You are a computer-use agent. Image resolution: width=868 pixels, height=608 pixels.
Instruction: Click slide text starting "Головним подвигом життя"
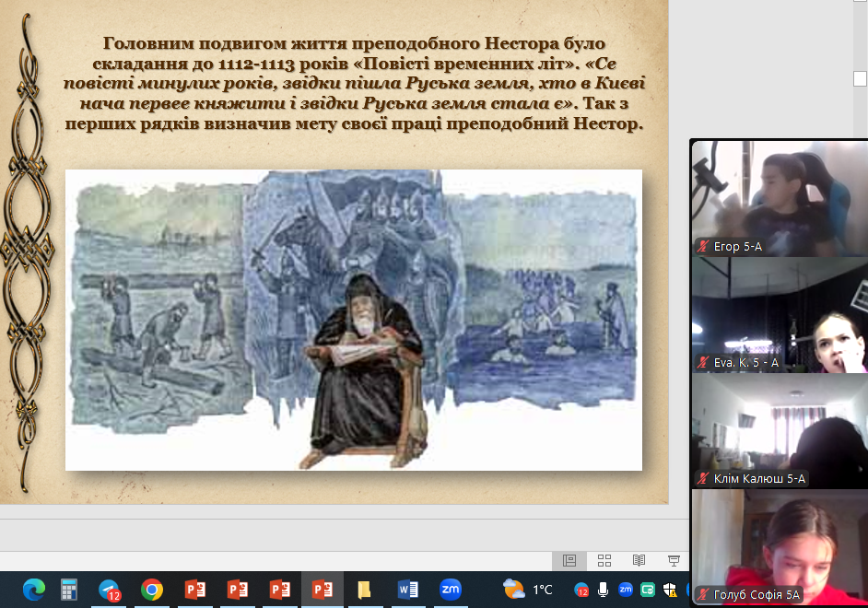[x=354, y=83]
